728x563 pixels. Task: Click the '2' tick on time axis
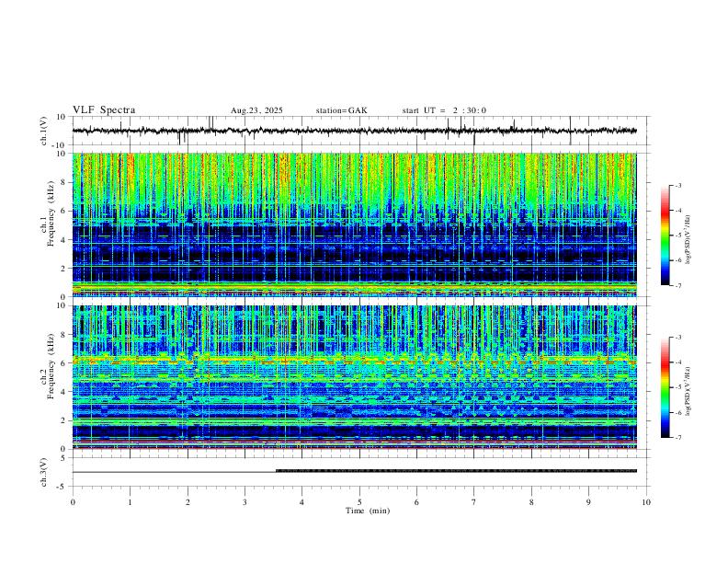click(x=188, y=502)
